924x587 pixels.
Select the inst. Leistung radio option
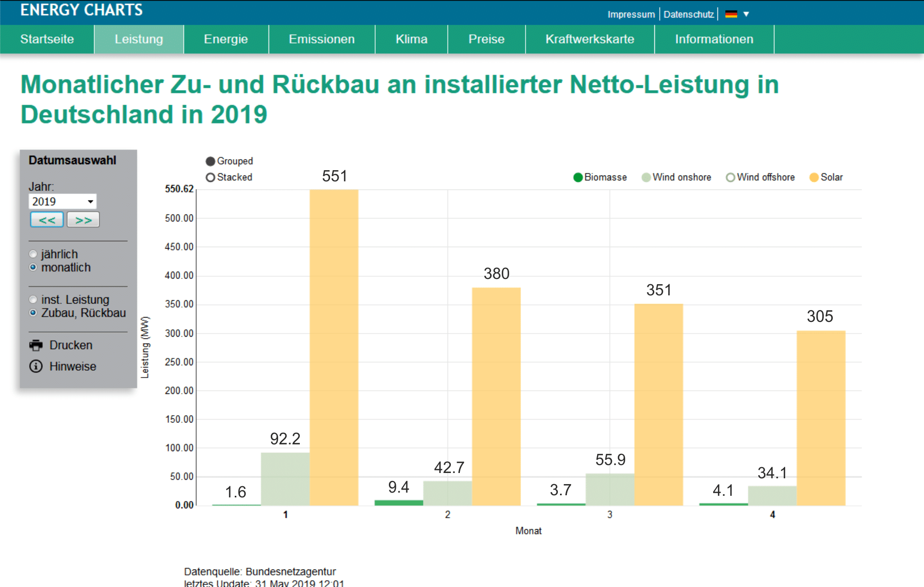[33, 300]
